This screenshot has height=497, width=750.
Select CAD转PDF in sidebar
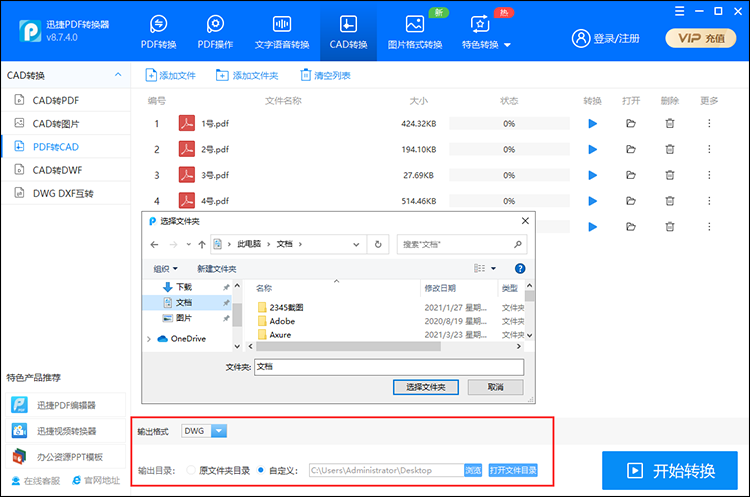pos(66,100)
